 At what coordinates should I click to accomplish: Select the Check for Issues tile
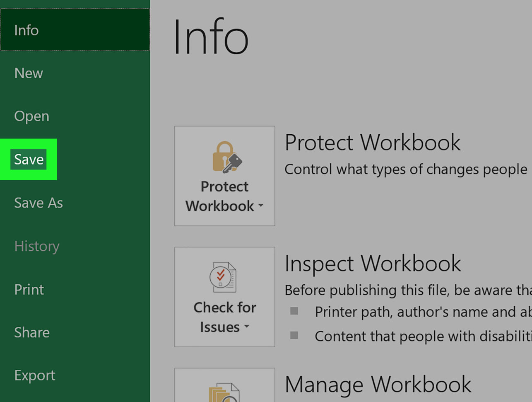(x=224, y=296)
